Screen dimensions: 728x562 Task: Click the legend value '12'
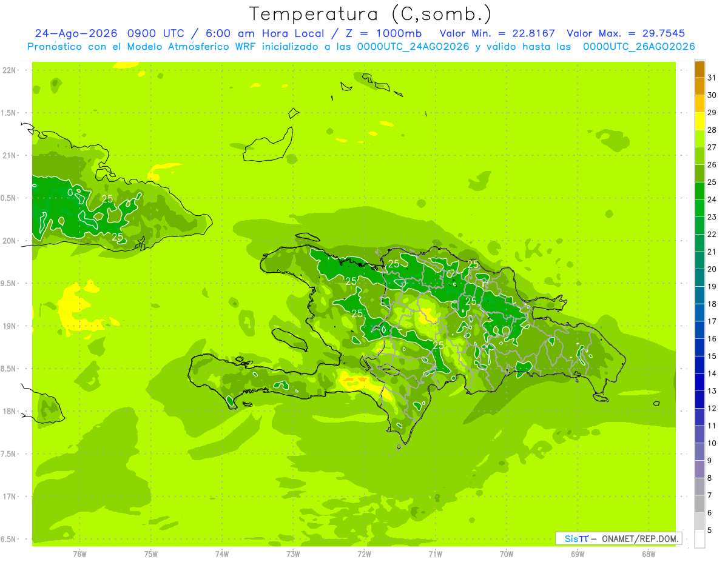pos(712,409)
